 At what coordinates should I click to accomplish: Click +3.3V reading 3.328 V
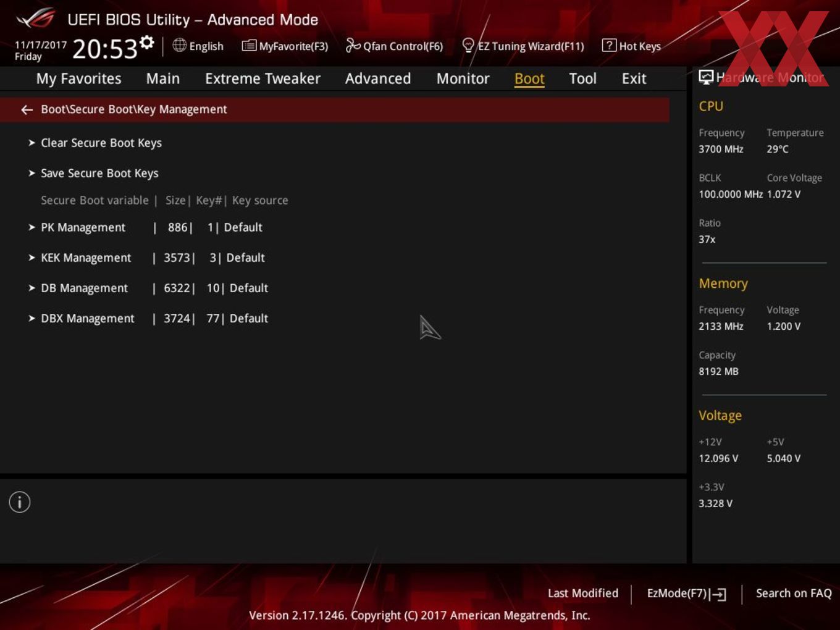(x=715, y=503)
